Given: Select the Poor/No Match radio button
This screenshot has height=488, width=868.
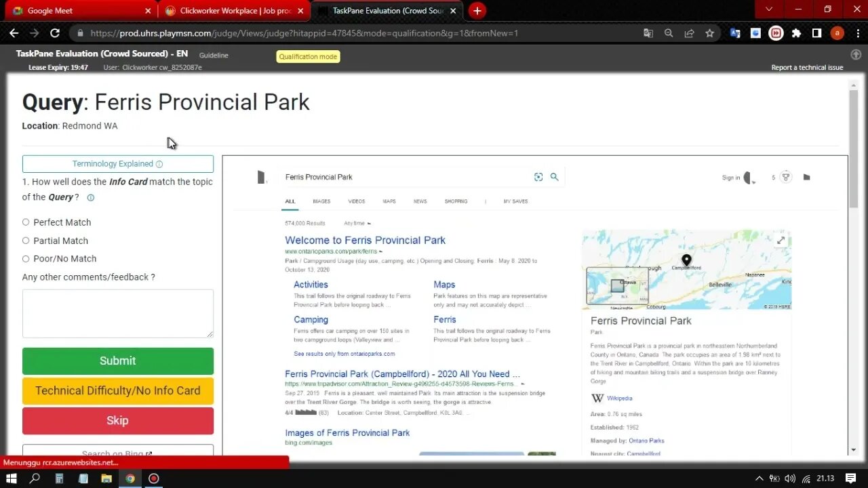Looking at the screenshot, I should click(x=26, y=259).
